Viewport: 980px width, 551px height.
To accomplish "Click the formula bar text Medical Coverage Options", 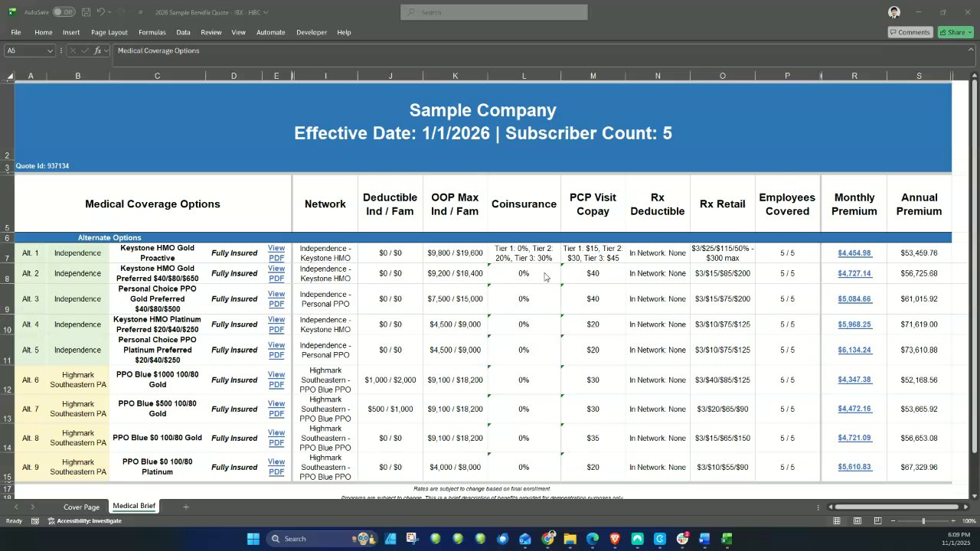I will (x=158, y=51).
